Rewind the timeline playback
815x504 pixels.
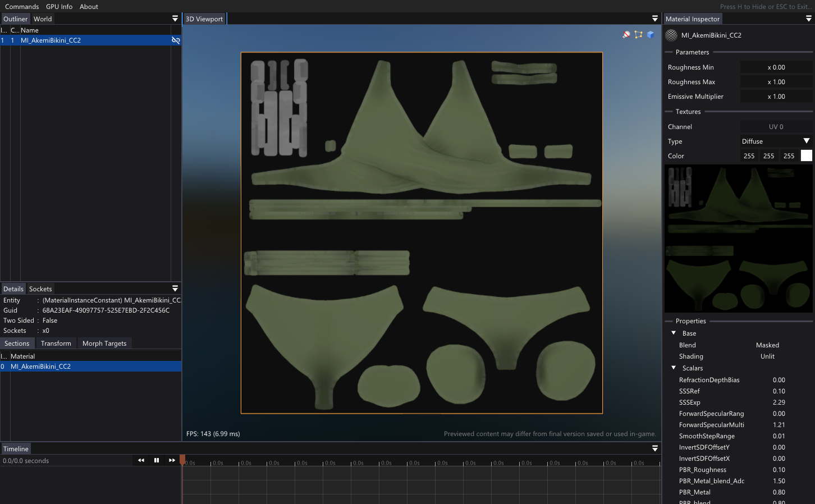pos(141,460)
